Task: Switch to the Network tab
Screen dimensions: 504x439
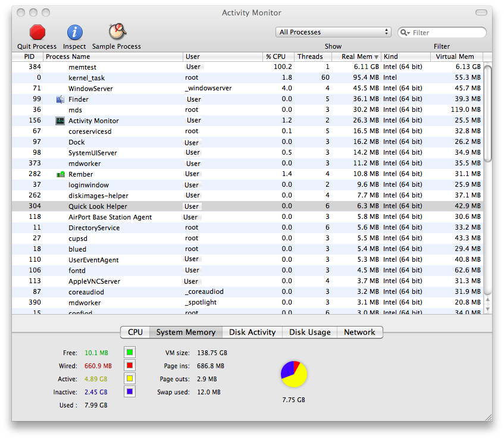Action: (359, 332)
